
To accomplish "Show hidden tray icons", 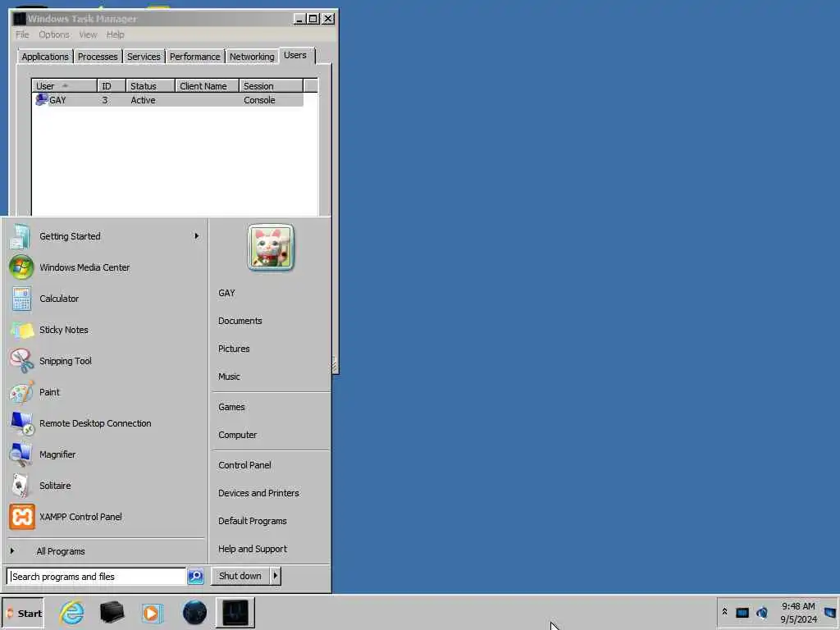I will tap(724, 612).
